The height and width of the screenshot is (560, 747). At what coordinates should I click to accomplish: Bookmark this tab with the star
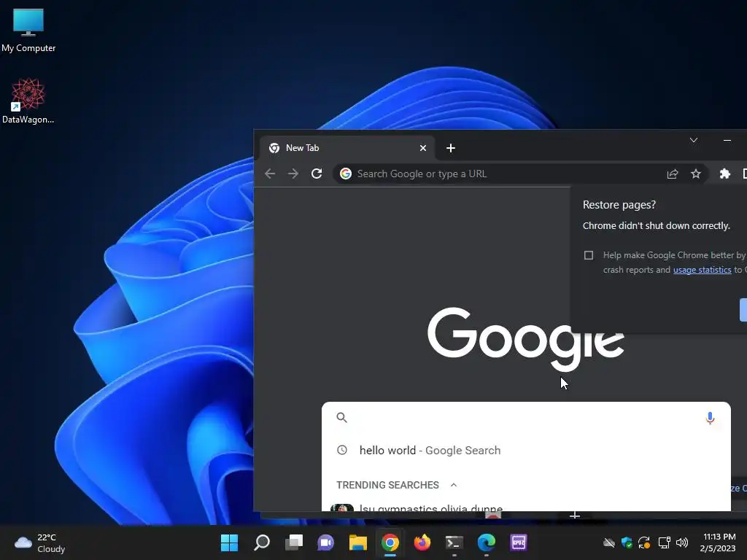tap(695, 174)
